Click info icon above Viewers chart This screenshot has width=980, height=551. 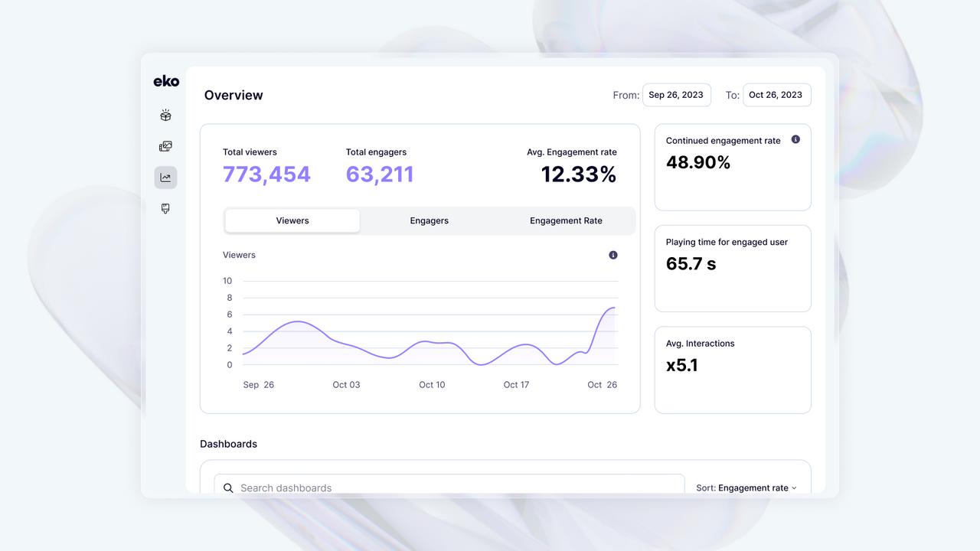613,255
